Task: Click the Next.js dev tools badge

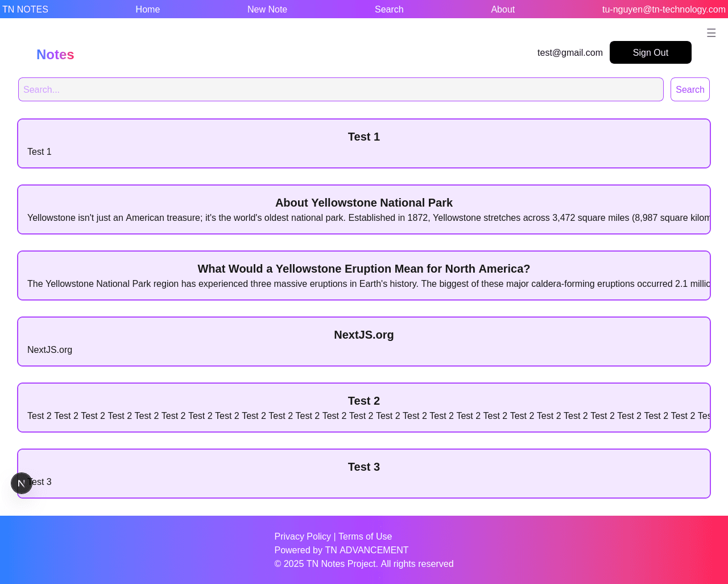Action: point(22,483)
